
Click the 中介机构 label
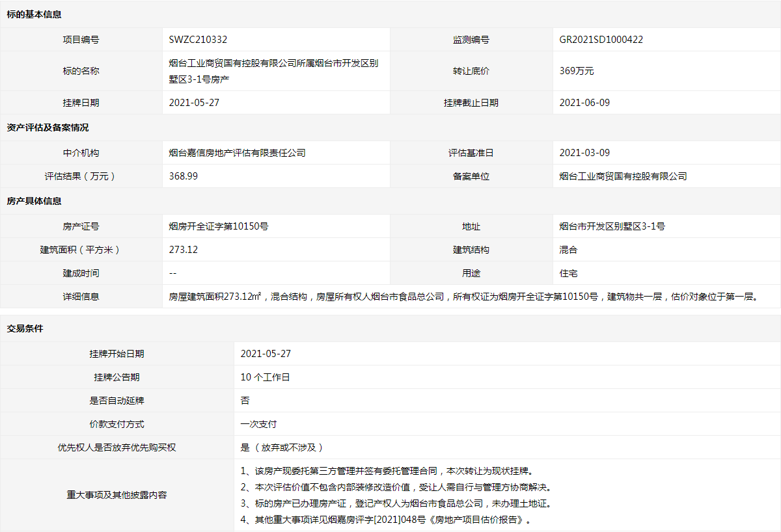81,153
